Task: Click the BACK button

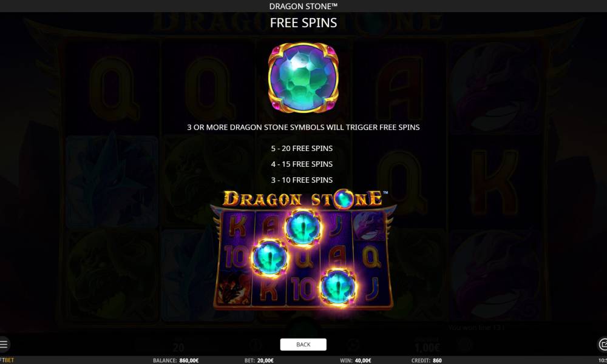Action: (303, 344)
